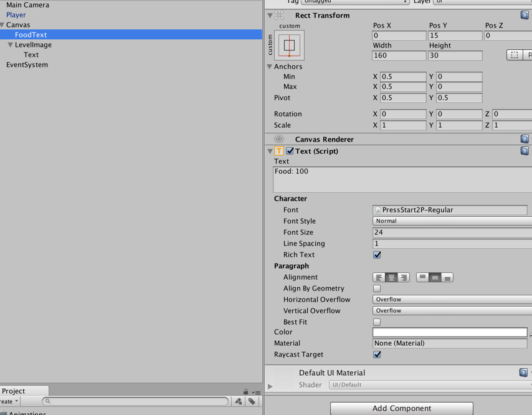Collapse LevelImage in the hierarchy
Viewport: 532px width, 415px height.
[11, 45]
